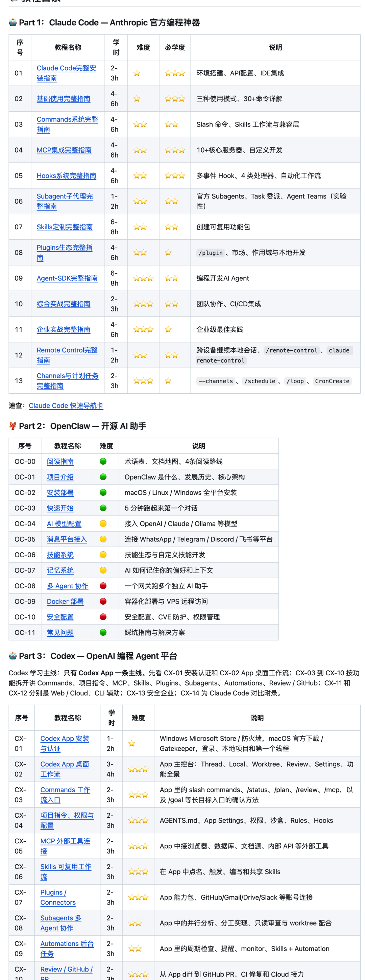Viewport: 365px width, 980px height.
Task: Open Subagents 多 Agent 协作 link
Action: [61, 923]
